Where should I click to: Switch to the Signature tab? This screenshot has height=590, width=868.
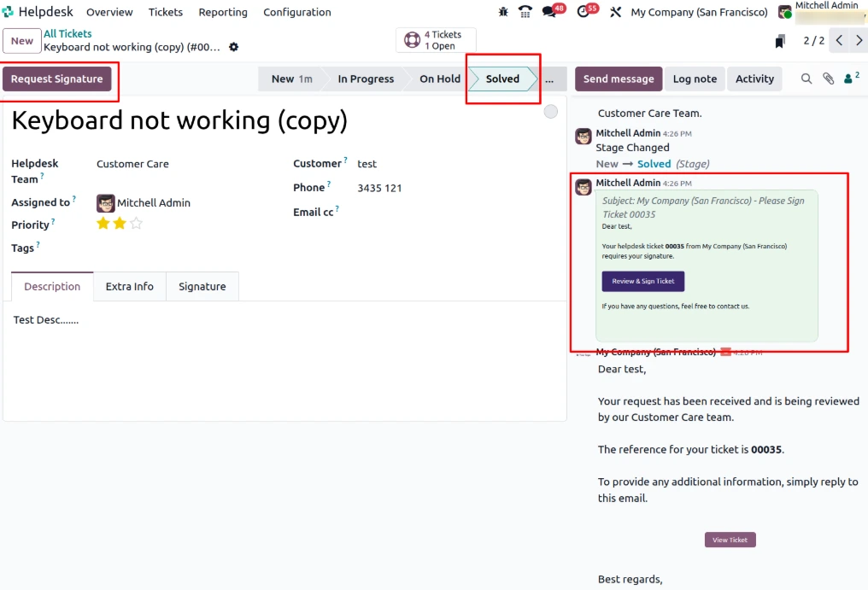click(202, 287)
